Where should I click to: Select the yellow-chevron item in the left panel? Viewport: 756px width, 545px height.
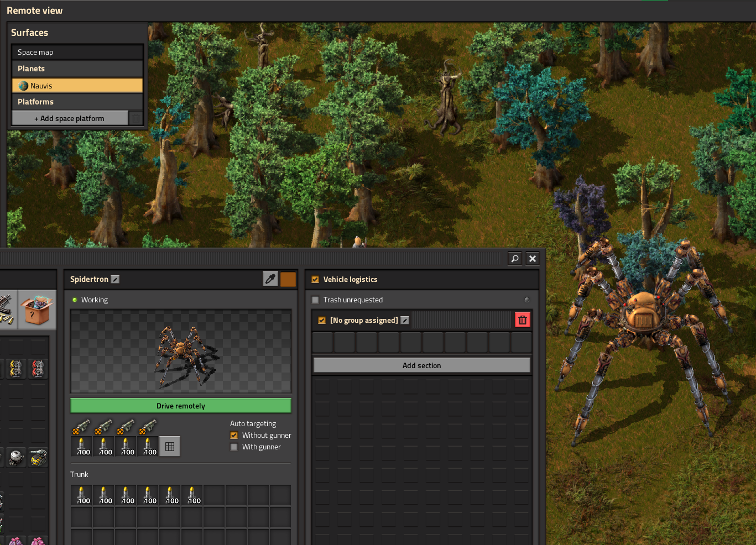16,369
